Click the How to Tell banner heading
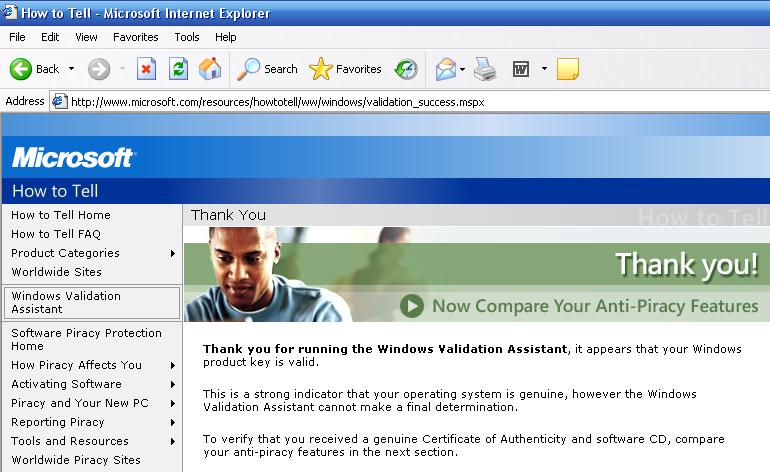 [x=55, y=191]
